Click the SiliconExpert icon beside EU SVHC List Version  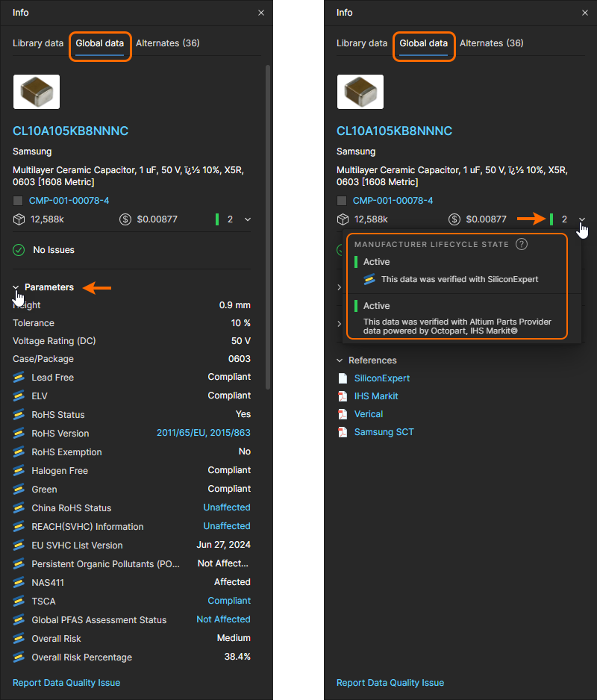coord(19,546)
